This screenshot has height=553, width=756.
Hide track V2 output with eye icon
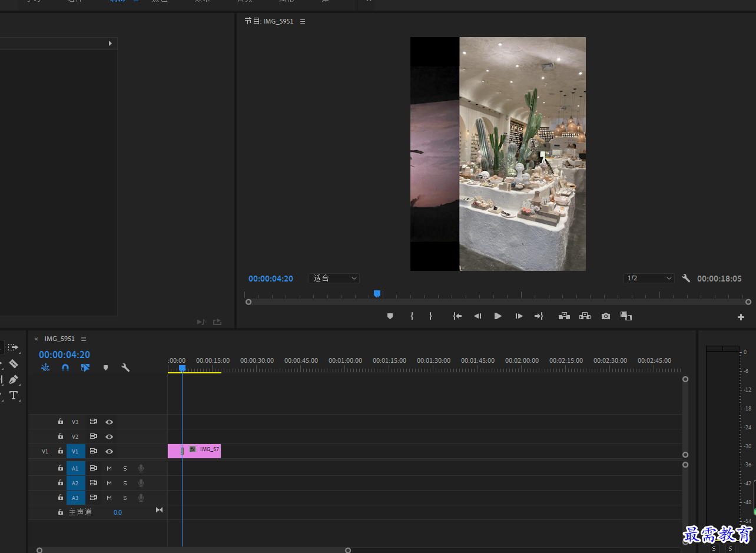point(109,436)
